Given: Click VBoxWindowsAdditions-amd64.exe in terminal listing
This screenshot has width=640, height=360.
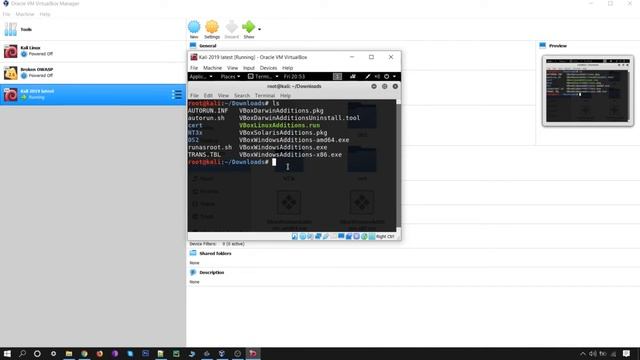Looking at the screenshot, I should pyautogui.click(x=294, y=140).
